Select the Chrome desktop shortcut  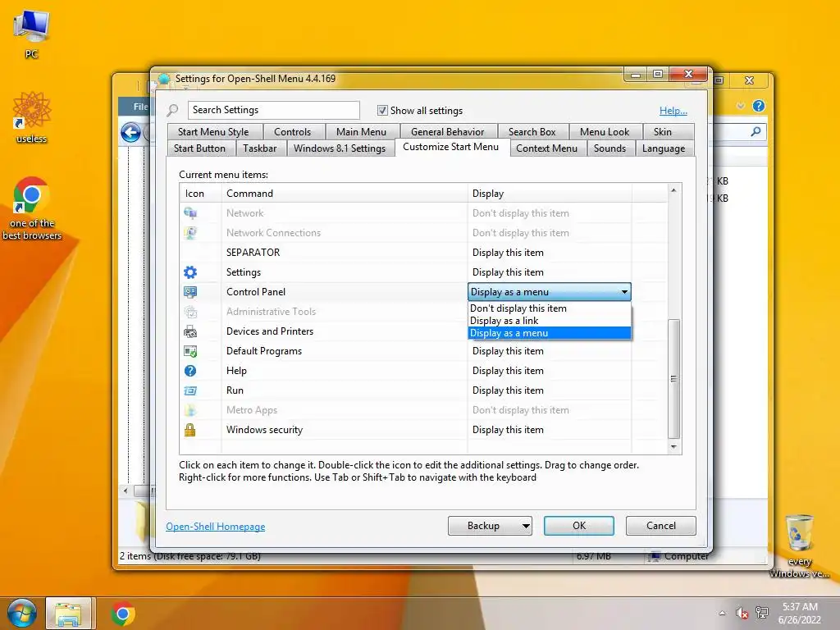click(32, 208)
